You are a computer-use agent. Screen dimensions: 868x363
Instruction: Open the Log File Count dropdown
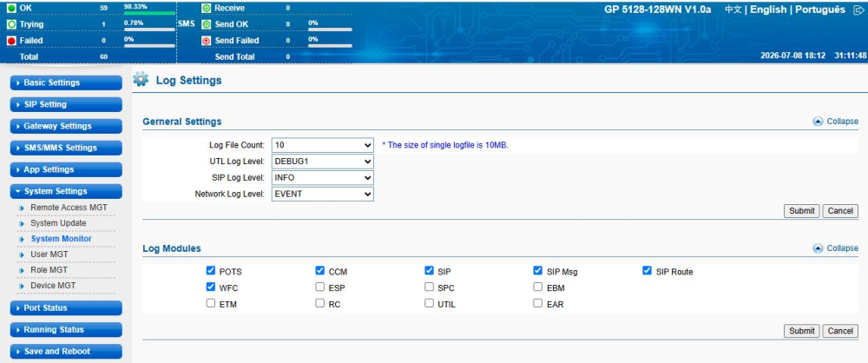pyautogui.click(x=323, y=145)
